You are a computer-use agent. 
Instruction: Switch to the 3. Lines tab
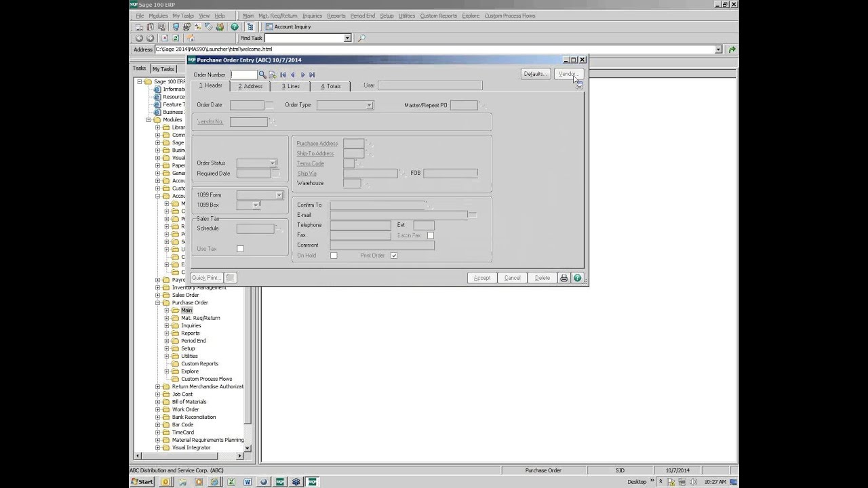(290, 86)
